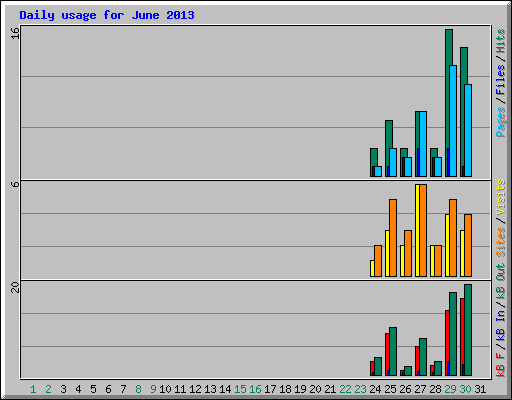Image resolution: width=512 pixels, height=400 pixels.
Task: Click the "16" value on the top chart axis
Action: click(x=15, y=33)
